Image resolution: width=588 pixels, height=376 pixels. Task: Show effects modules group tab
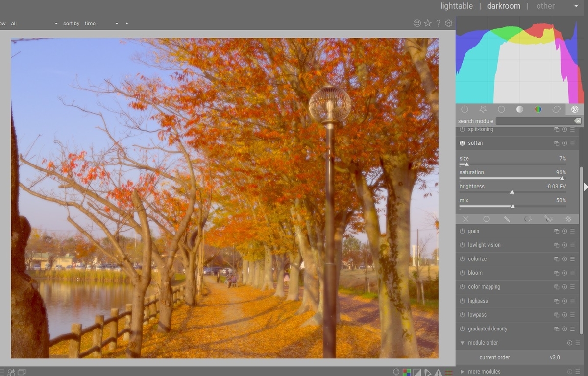pos(575,109)
